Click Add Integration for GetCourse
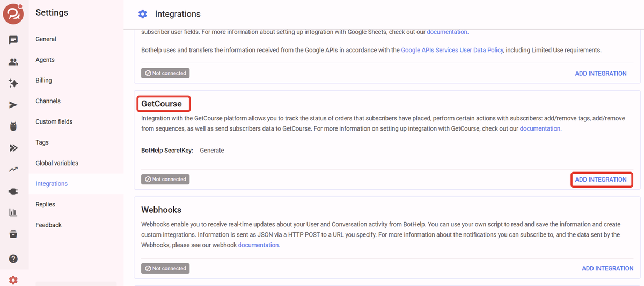Image resolution: width=644 pixels, height=286 pixels. 601,180
